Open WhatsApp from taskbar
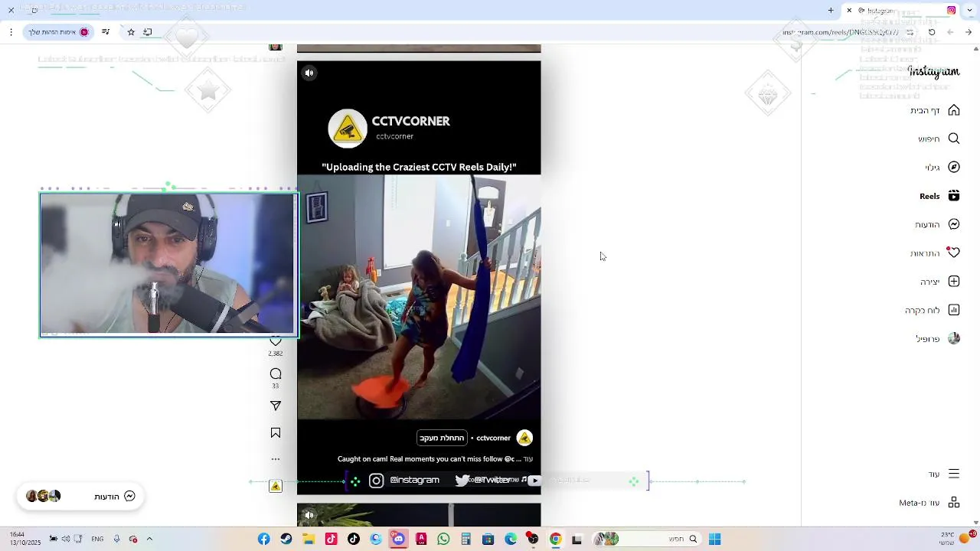Viewport: 980px width, 551px height. [443, 539]
